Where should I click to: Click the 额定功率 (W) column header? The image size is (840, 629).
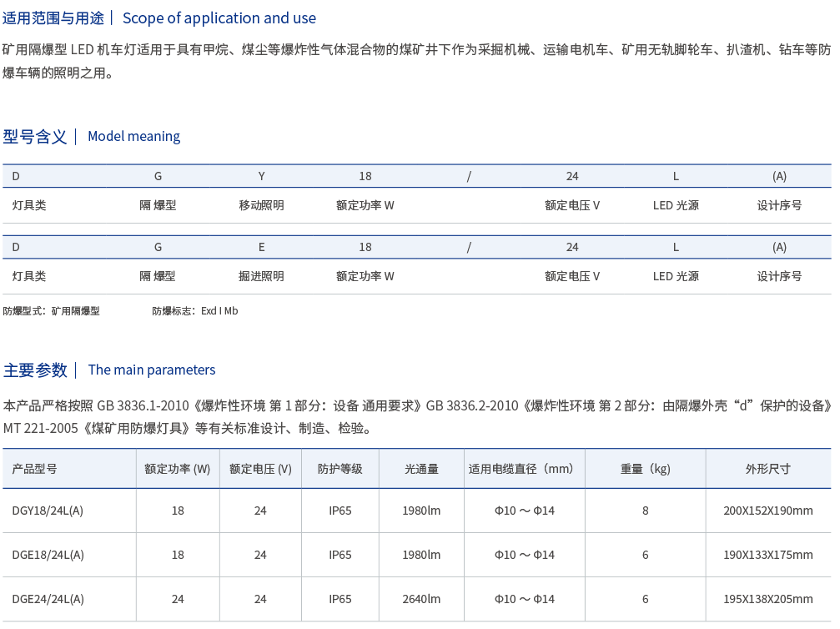point(178,470)
